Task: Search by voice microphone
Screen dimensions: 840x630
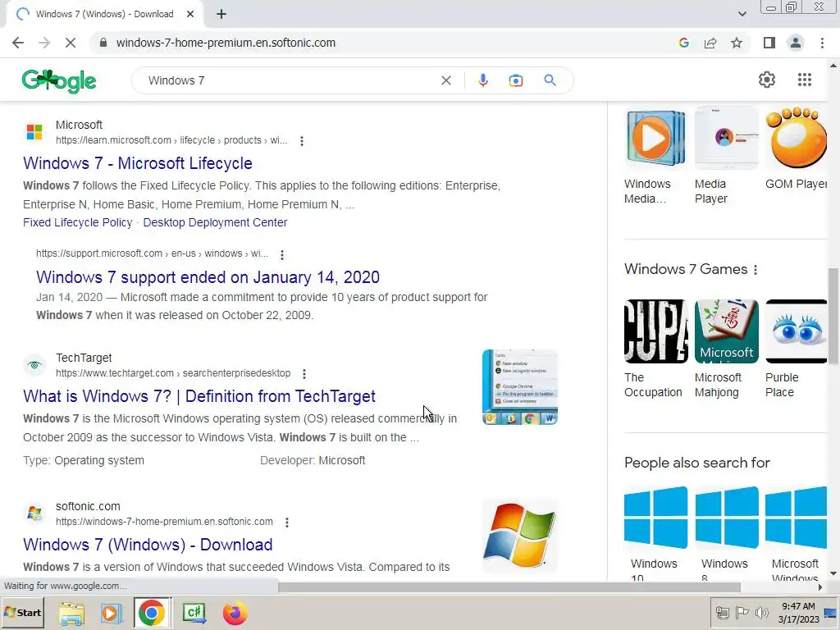Action: (x=482, y=80)
